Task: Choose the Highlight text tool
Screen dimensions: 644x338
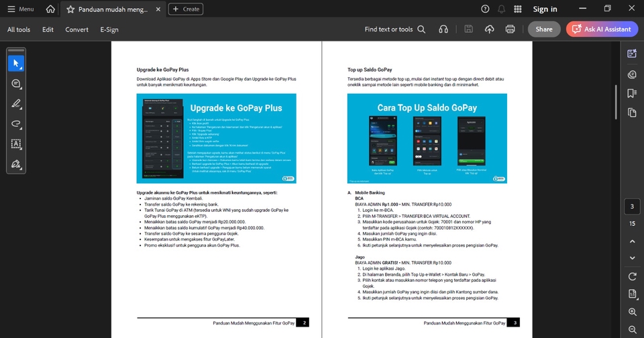Action: [16, 104]
